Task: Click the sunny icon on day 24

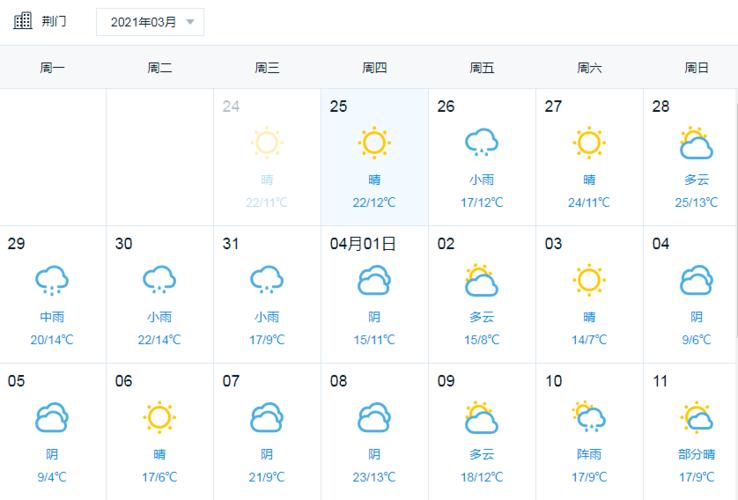Action: pos(267,143)
